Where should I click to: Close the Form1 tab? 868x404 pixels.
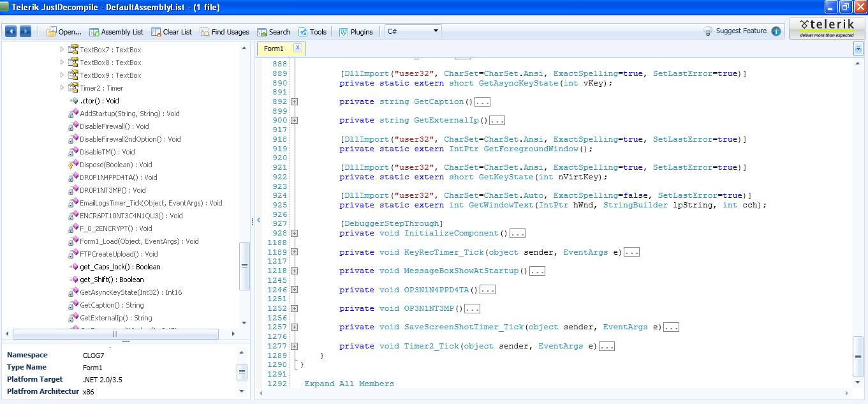(x=297, y=47)
